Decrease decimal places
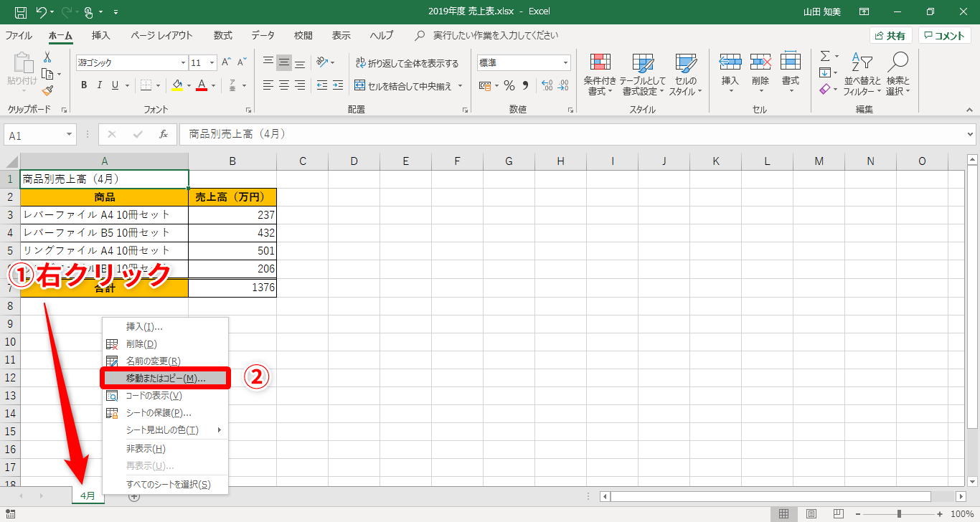980x522 pixels. (562, 85)
